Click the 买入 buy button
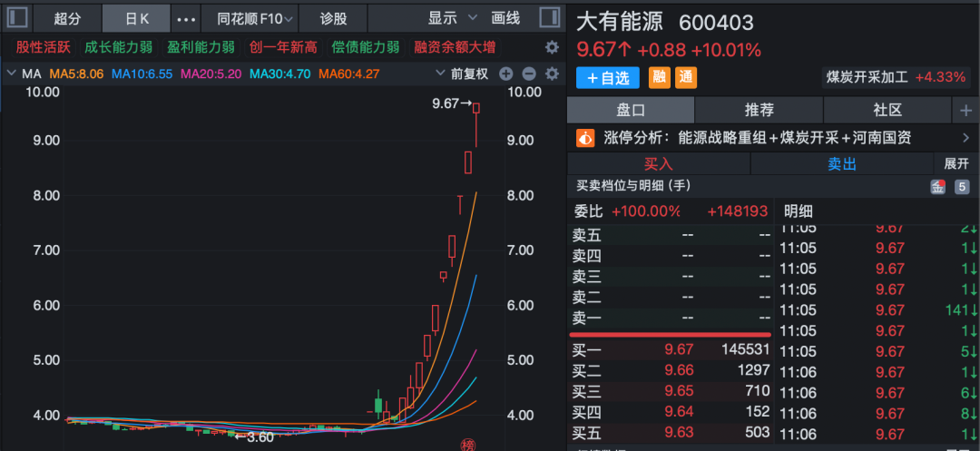This screenshot has width=980, height=451. coord(659,163)
